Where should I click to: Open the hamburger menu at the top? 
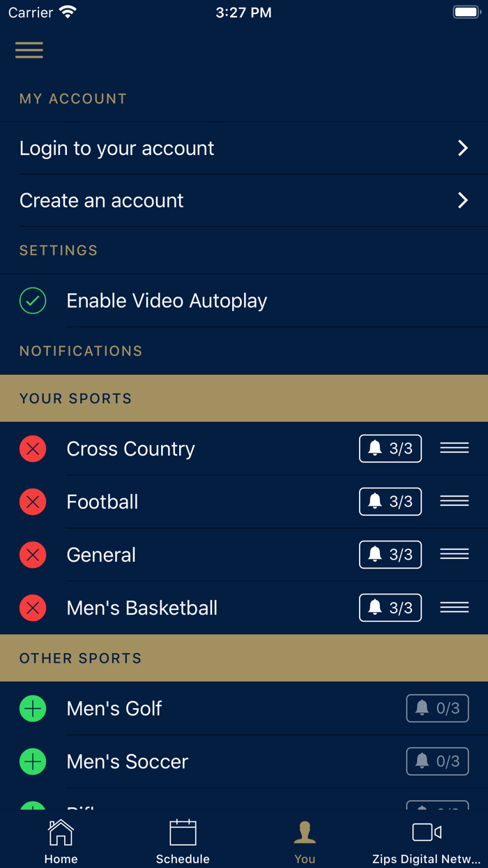[x=29, y=50]
